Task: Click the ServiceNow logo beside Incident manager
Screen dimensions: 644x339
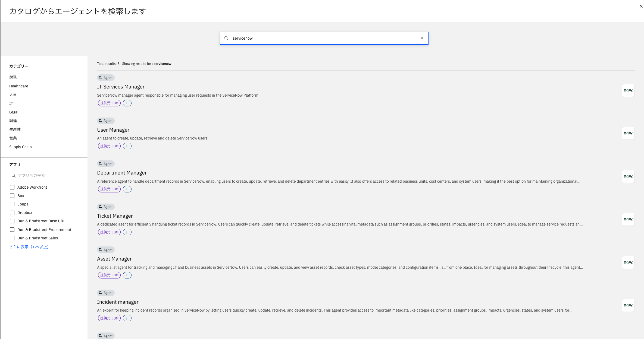Action: pos(628,305)
